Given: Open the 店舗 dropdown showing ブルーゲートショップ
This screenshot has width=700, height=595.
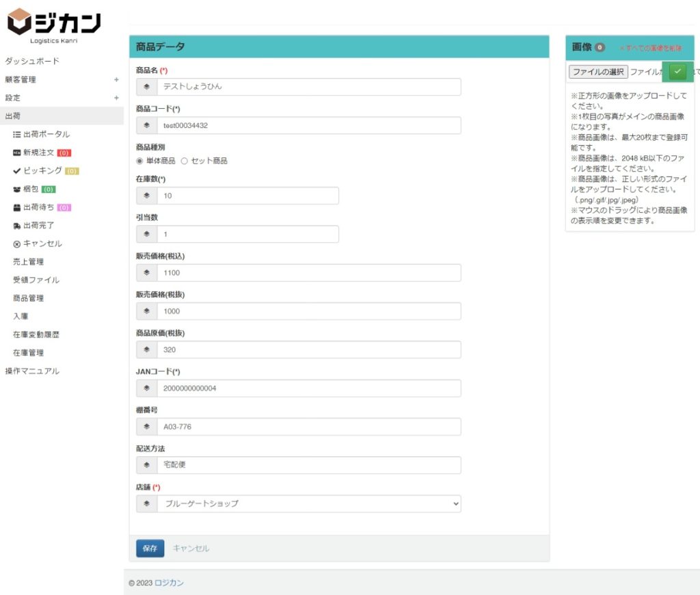Looking at the screenshot, I should coord(308,504).
